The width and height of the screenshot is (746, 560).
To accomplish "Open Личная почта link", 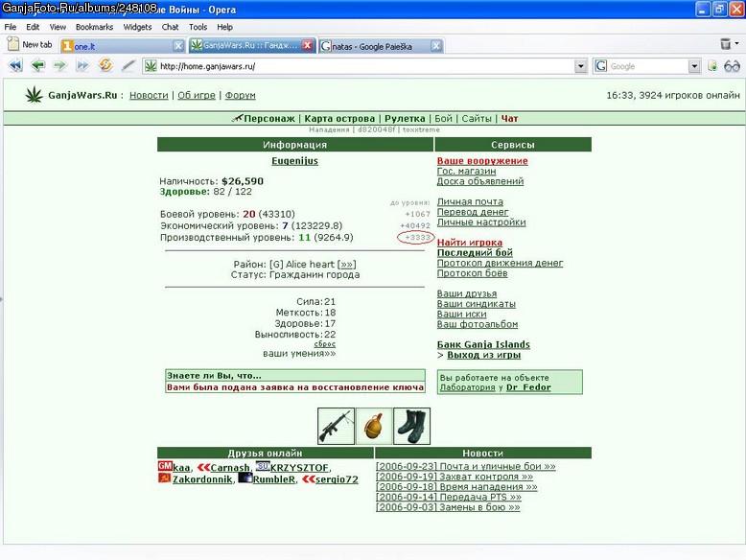I will (470, 201).
